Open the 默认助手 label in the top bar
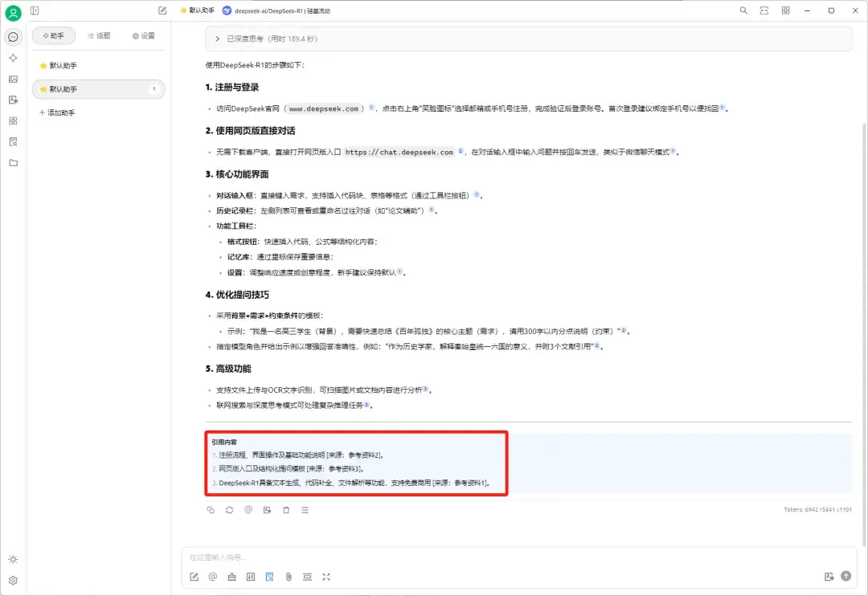Screen dimensions: 868x596 (197, 10)
